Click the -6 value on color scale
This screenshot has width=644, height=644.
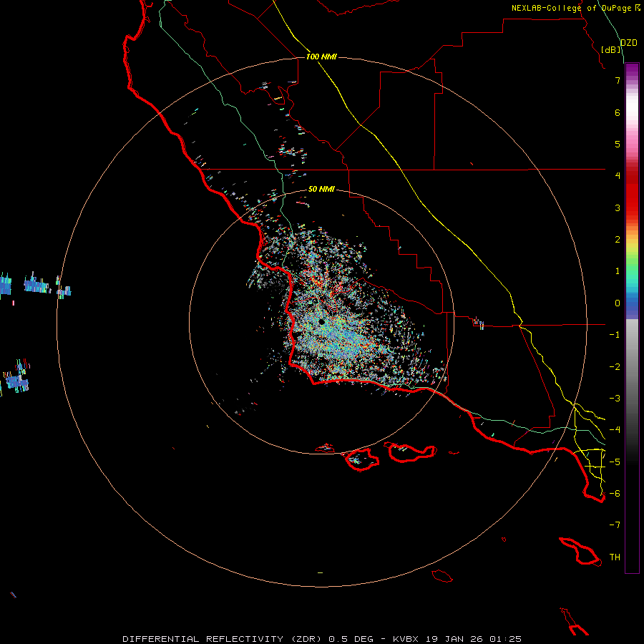[x=615, y=494]
